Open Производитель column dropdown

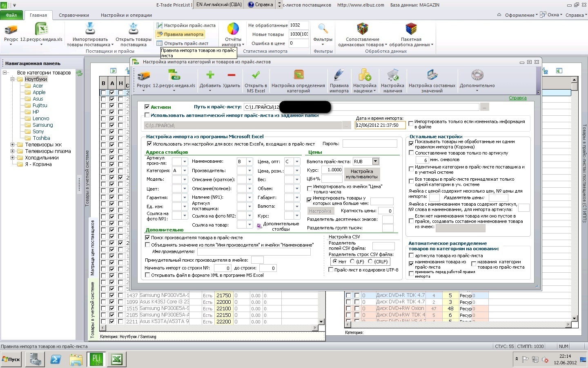coord(249,171)
